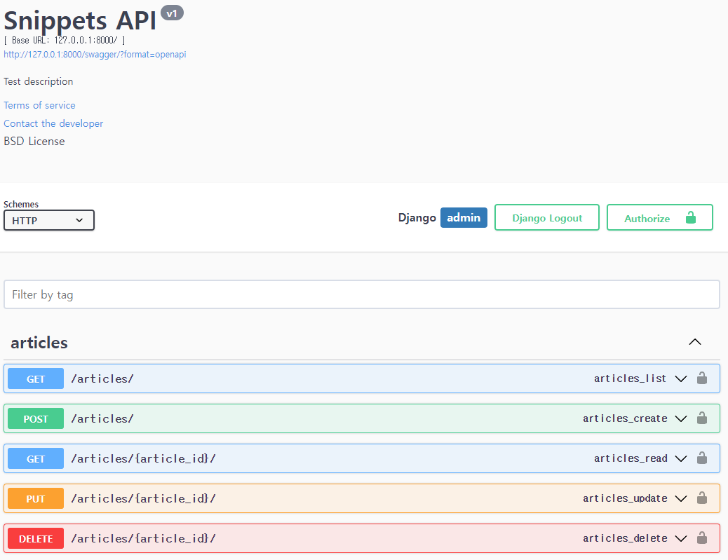
Task: Expand the articles_delete operation chevron
Action: pos(680,538)
